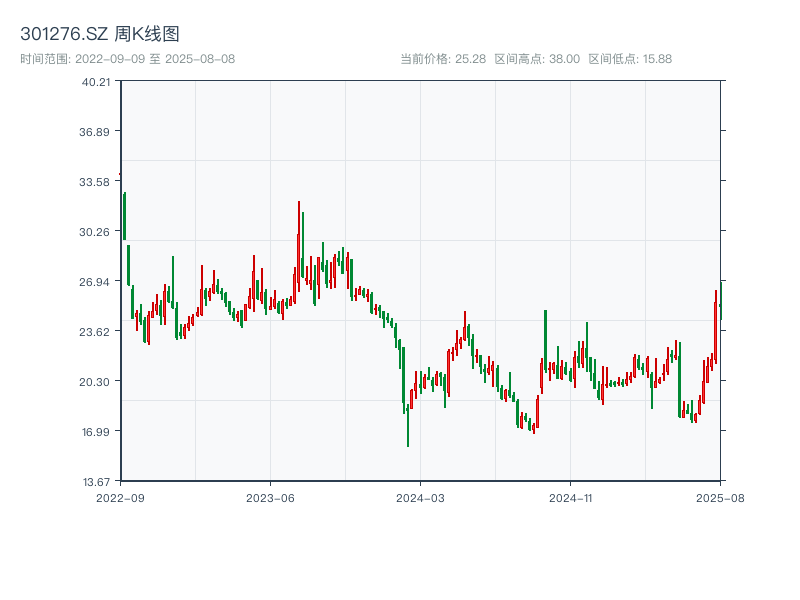Click the 2022-09 x-axis date label
800x600 pixels.
click(x=121, y=497)
